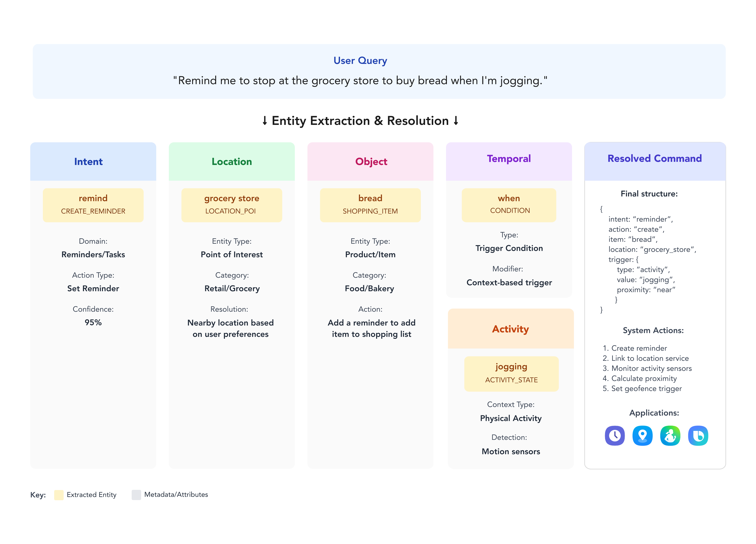Click the gray Metadata/Attributes key swatch
756x544 pixels.
coord(136,495)
